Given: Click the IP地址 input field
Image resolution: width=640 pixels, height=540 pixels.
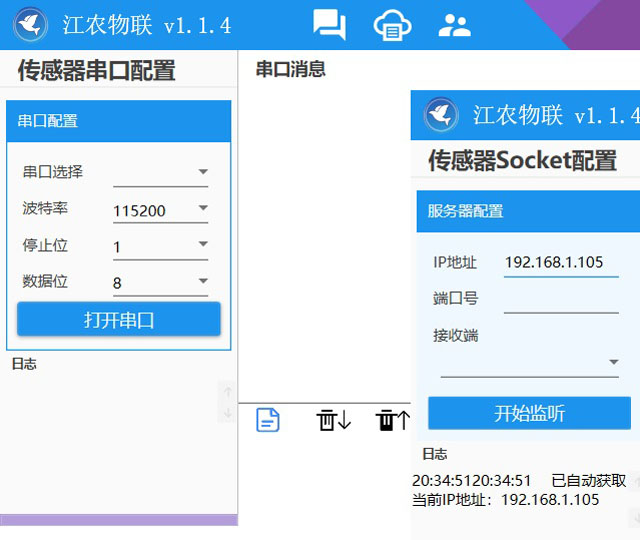Looking at the screenshot, I should (x=560, y=262).
